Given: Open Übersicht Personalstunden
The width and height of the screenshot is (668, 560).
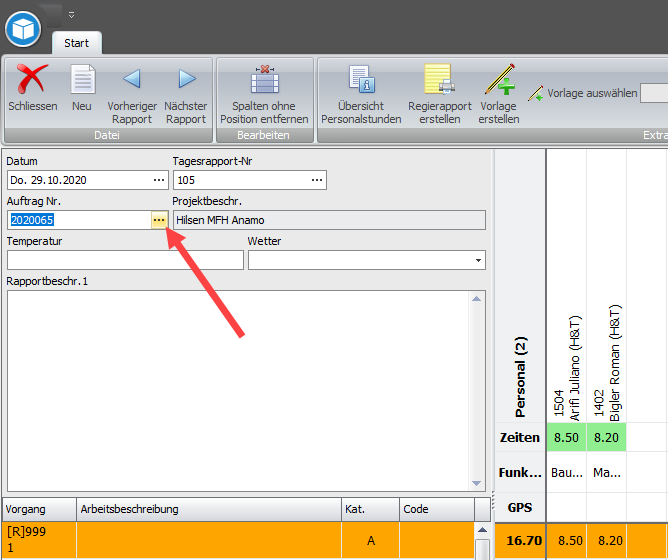Looking at the screenshot, I should pos(361,94).
